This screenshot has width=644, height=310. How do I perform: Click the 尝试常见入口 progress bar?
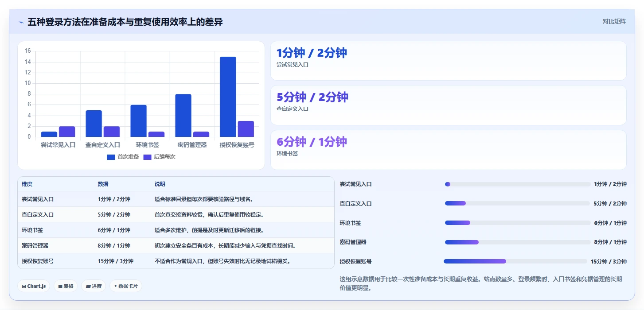tap(518, 184)
